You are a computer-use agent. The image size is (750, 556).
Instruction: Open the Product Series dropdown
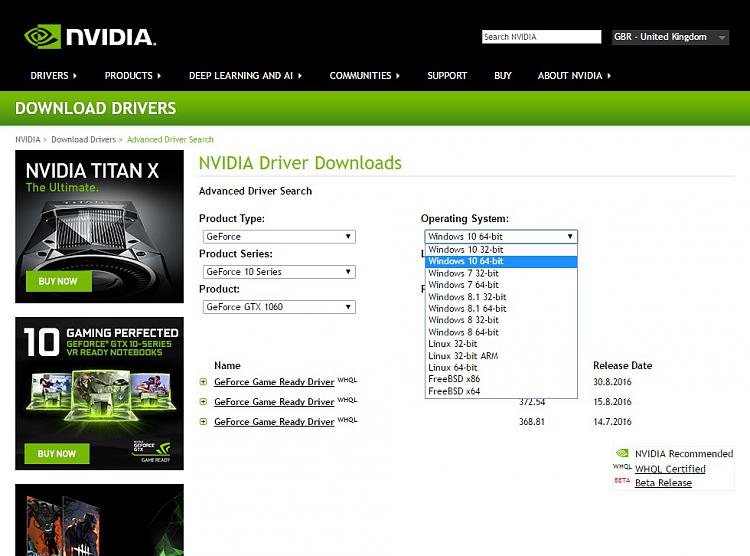point(279,272)
